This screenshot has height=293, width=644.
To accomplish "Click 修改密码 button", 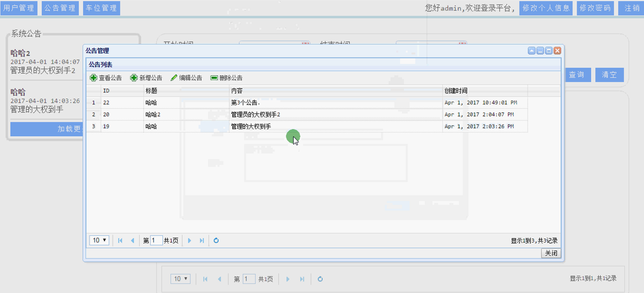I will click(595, 8).
